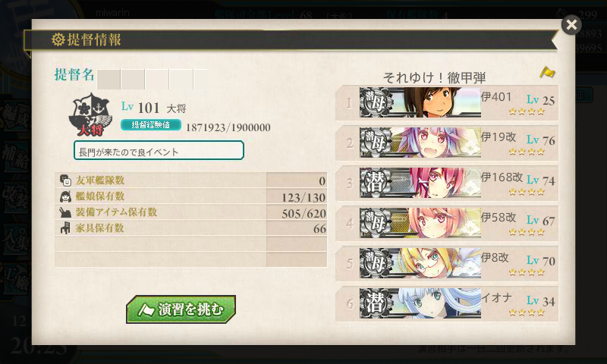Click the 友軍艦隊数 friendly fleet icon

65,180
